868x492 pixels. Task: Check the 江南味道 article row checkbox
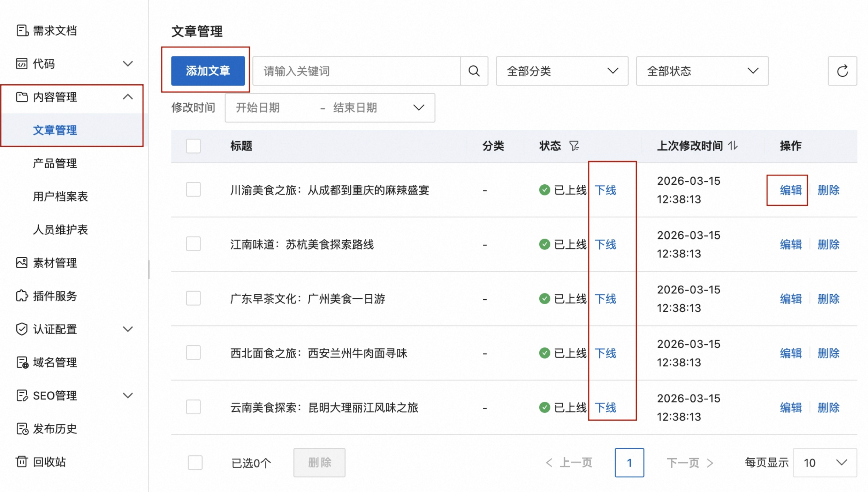(x=193, y=244)
